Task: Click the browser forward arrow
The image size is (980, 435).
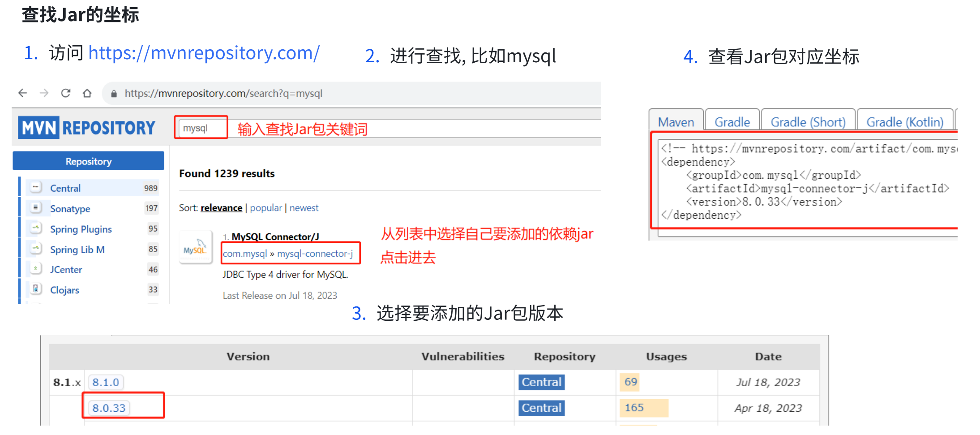Action: (44, 93)
